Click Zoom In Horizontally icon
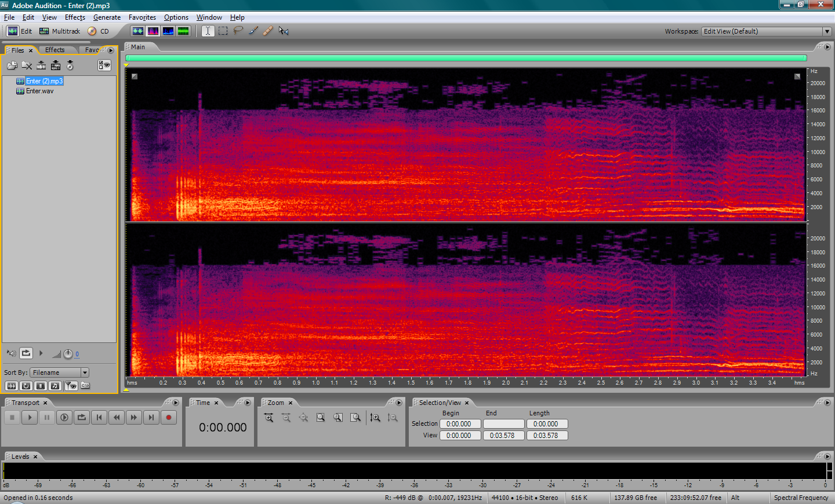Image resolution: width=835 pixels, height=504 pixels. 269,418
